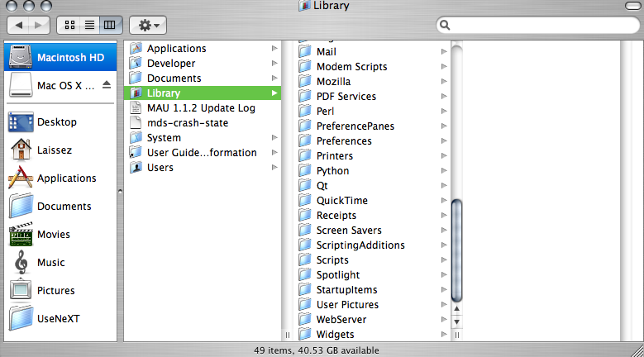Eject the Mac OS X disk

[107, 85]
